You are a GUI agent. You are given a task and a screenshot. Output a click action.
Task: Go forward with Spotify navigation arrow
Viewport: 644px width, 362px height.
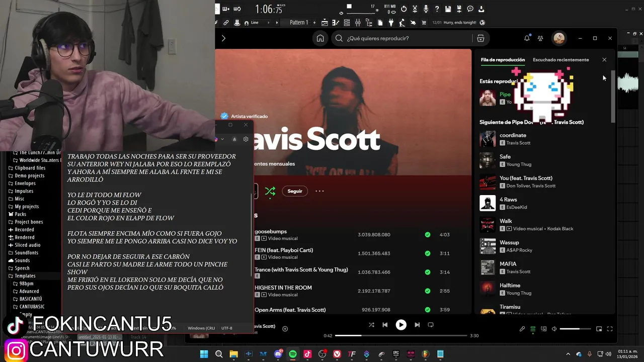[223, 38]
